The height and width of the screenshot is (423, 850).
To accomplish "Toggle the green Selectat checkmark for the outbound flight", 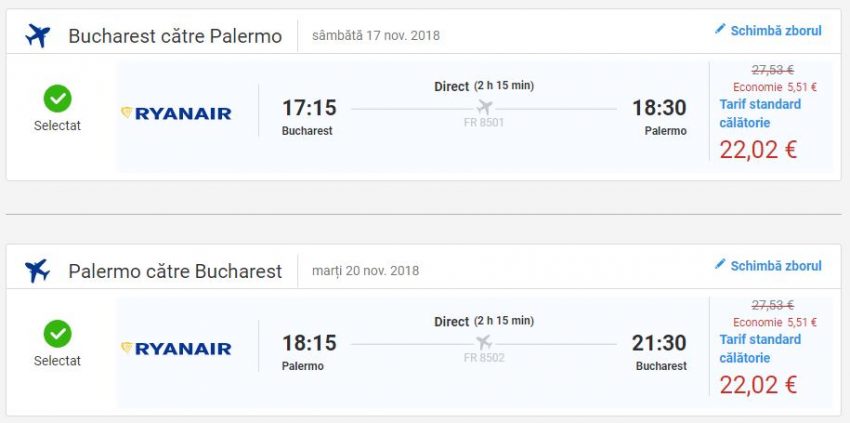I will click(x=57, y=99).
